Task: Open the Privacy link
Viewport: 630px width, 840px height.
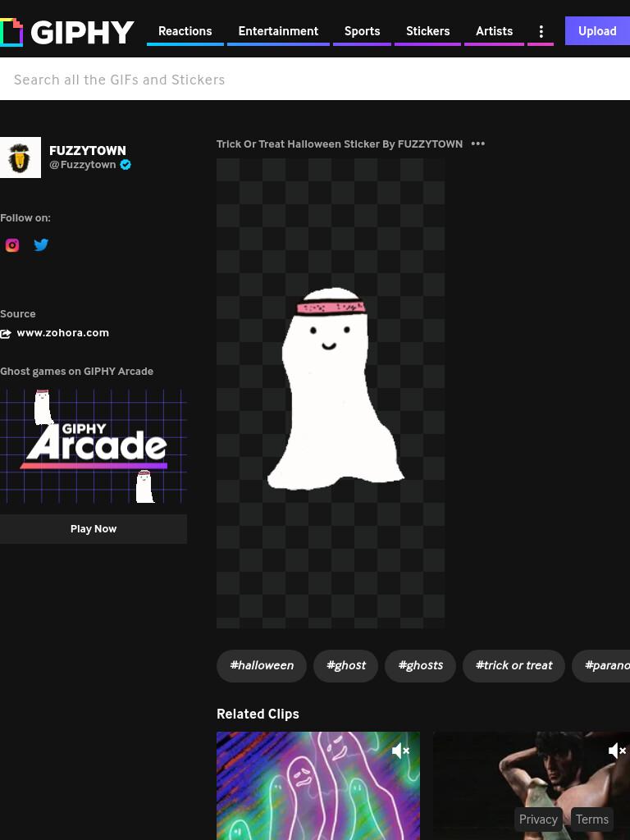Action: click(x=538, y=819)
